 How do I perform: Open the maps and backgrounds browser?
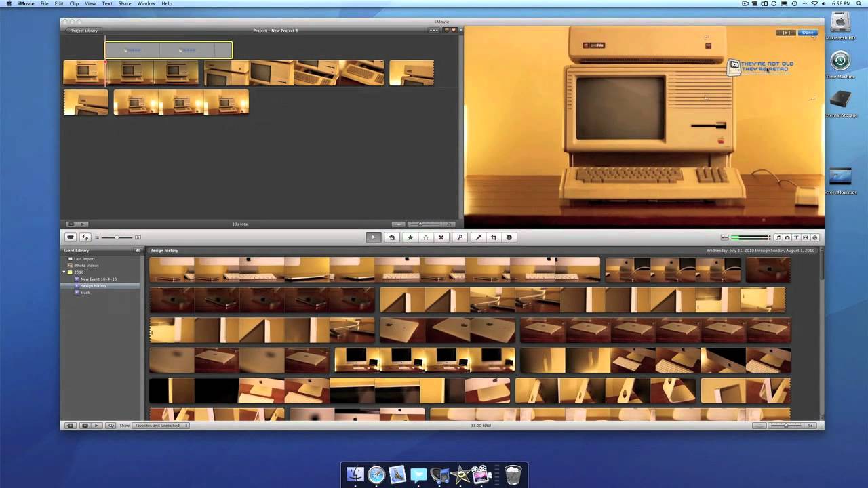coord(815,237)
